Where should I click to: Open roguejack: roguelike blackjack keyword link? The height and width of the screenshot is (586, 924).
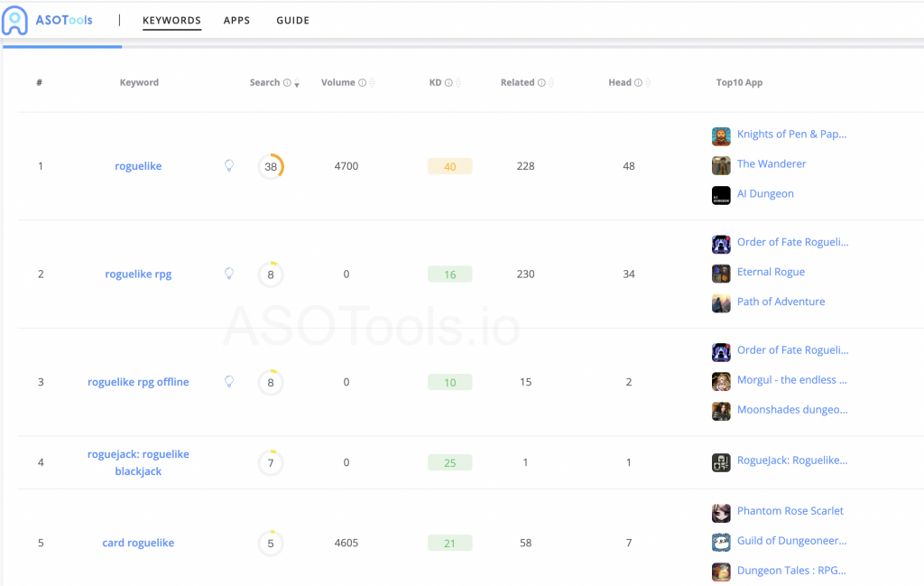(x=138, y=463)
